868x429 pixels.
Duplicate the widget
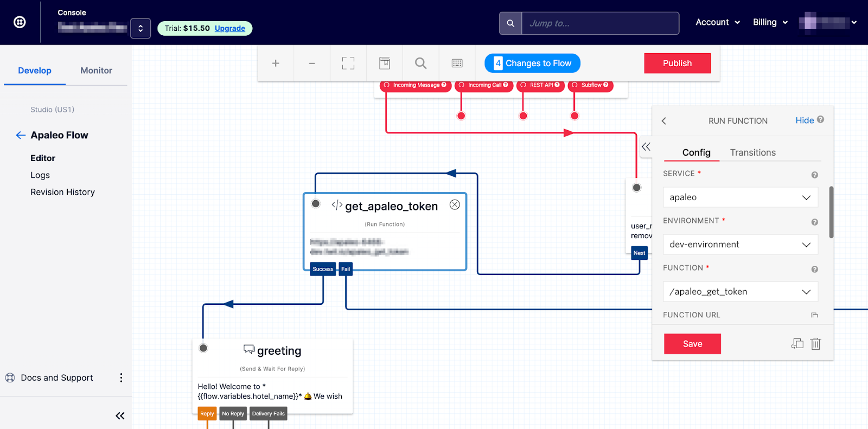[x=797, y=343]
